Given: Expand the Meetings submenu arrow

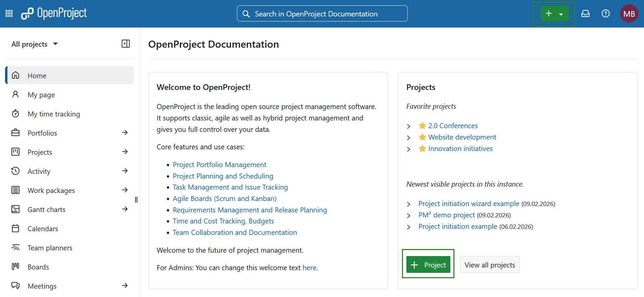Looking at the screenshot, I should (x=125, y=286).
